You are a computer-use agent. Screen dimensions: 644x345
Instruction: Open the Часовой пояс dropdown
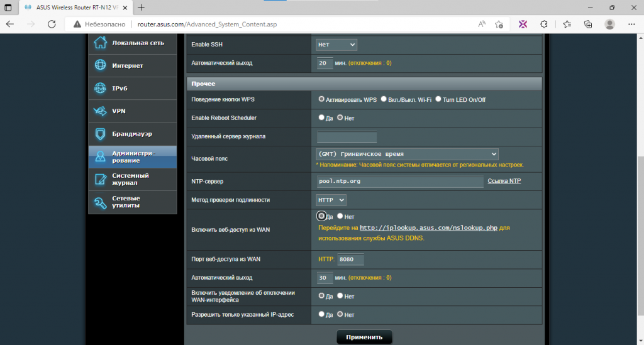[407, 154]
